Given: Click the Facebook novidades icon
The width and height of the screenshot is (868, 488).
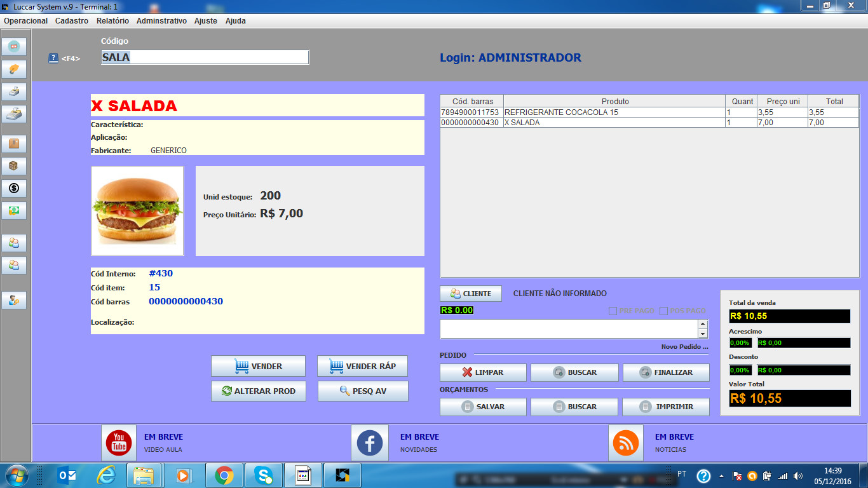Looking at the screenshot, I should pyautogui.click(x=370, y=443).
